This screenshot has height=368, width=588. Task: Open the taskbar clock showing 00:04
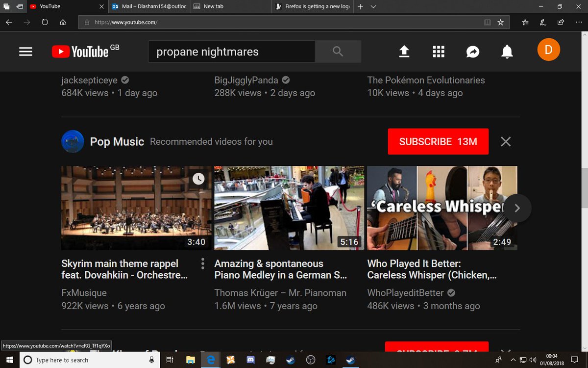[x=552, y=360]
